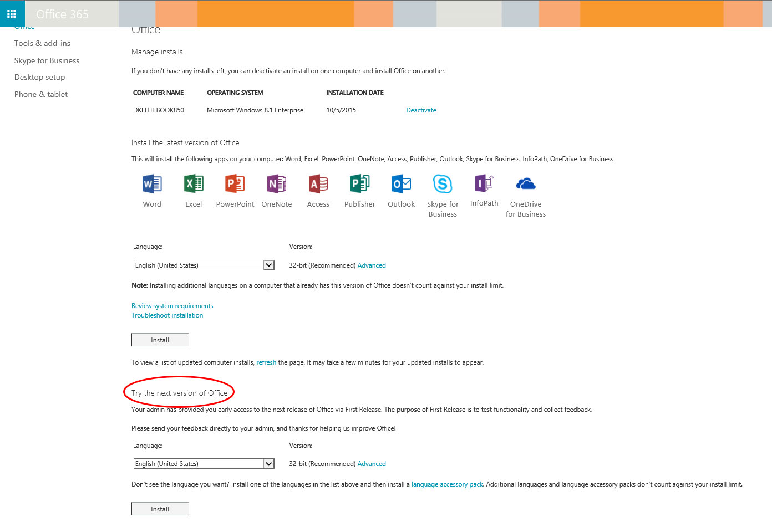Viewport: 772px width, 532px height.
Task: Click the DKELITEBOOK850 computer name cell
Action: pos(159,110)
